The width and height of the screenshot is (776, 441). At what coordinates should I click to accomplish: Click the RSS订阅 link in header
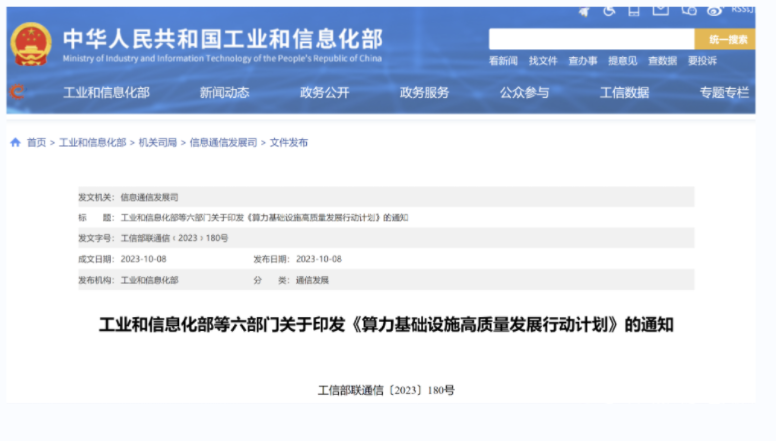point(742,9)
